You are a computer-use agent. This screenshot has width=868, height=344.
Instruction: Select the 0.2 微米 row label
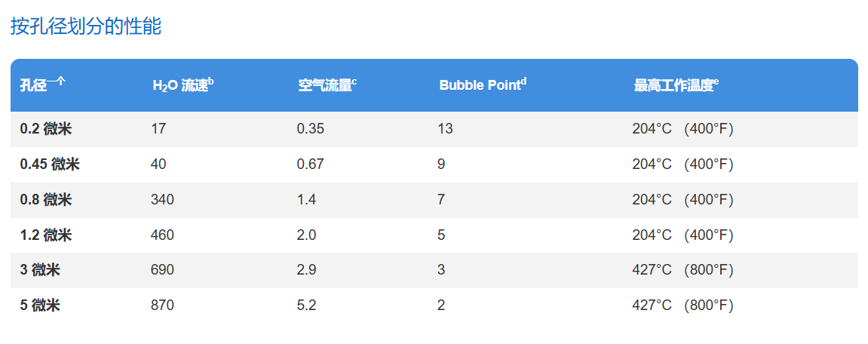coord(46,129)
